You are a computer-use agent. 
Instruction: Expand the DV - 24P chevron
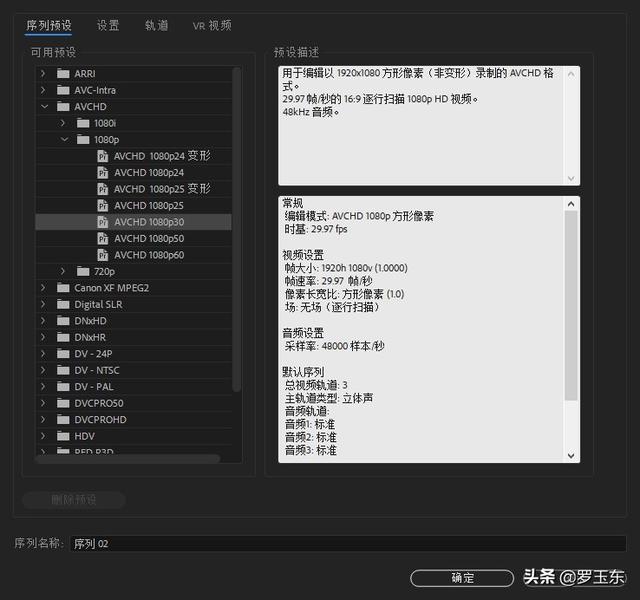coord(43,353)
